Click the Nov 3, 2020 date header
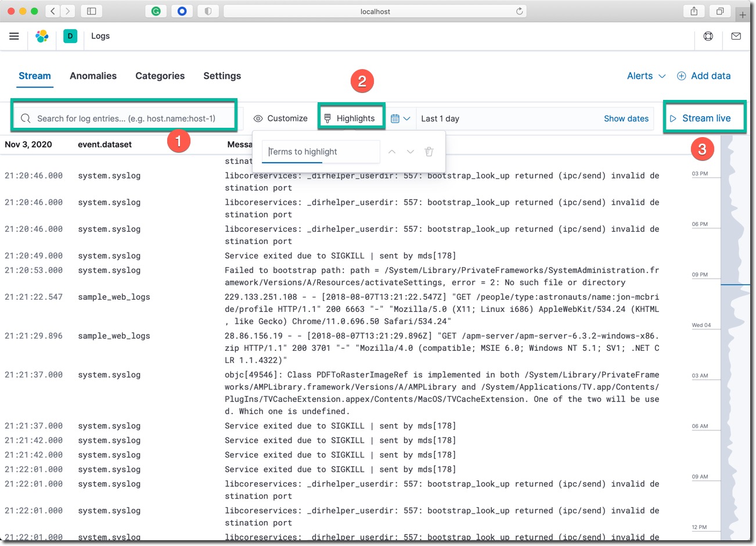The image size is (756, 546). tap(28, 145)
